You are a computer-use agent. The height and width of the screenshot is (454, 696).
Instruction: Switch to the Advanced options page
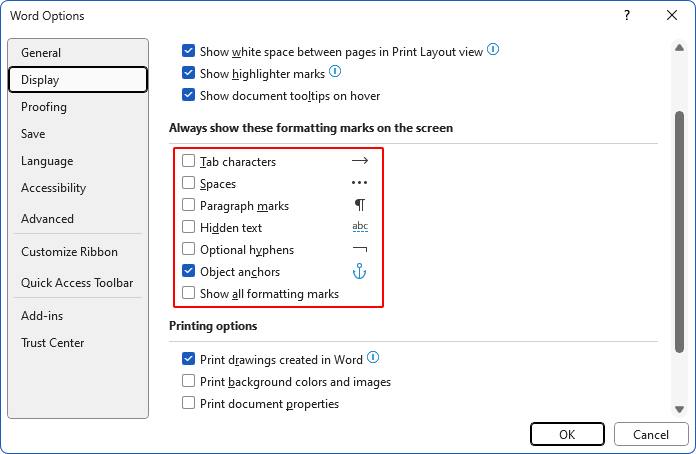(47, 218)
